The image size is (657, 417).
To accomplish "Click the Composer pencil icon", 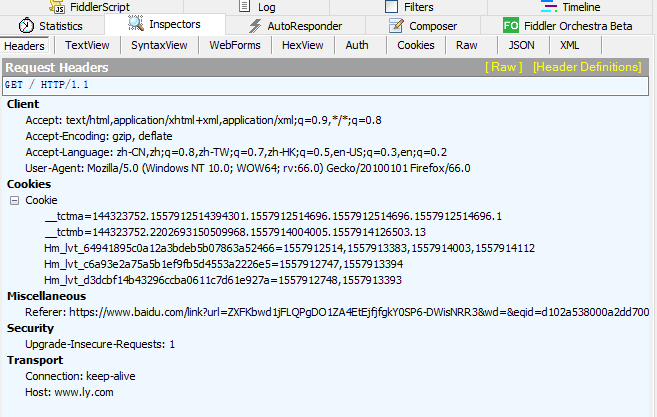I will click(x=396, y=26).
